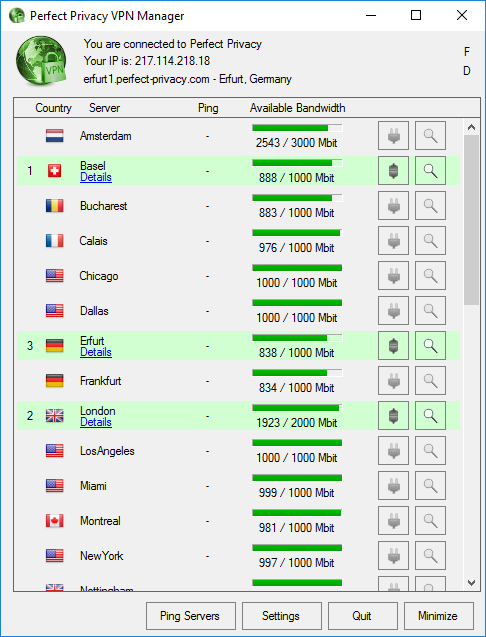Click the Ping Servers button
486x637 pixels.
191,616
